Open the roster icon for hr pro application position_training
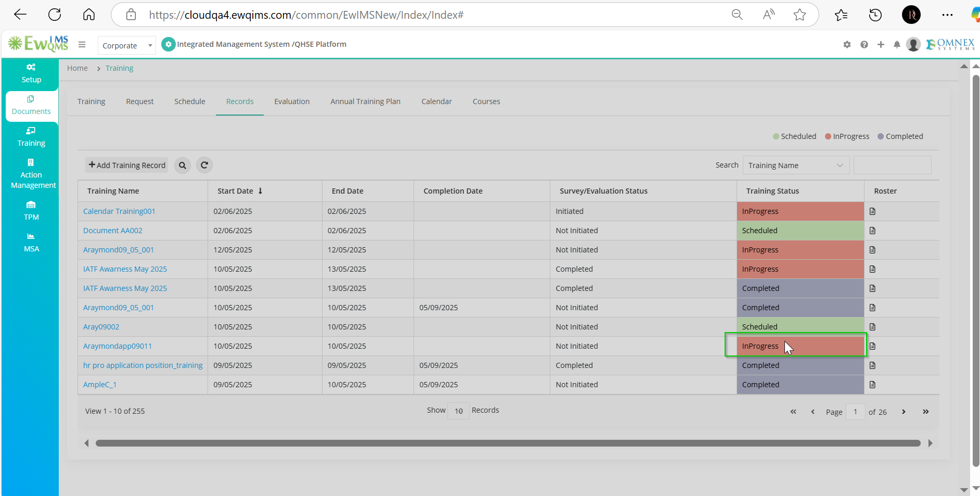 [872, 365]
